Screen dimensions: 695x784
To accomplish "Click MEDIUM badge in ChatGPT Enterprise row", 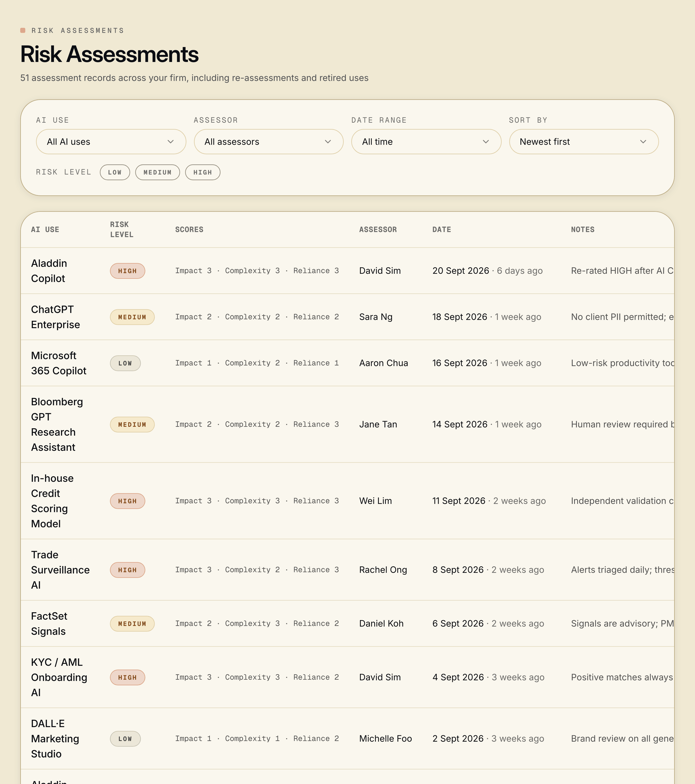I will click(x=132, y=317).
